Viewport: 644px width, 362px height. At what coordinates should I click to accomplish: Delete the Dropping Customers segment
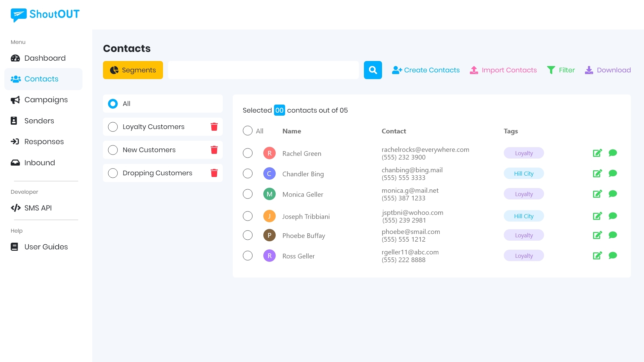point(214,173)
